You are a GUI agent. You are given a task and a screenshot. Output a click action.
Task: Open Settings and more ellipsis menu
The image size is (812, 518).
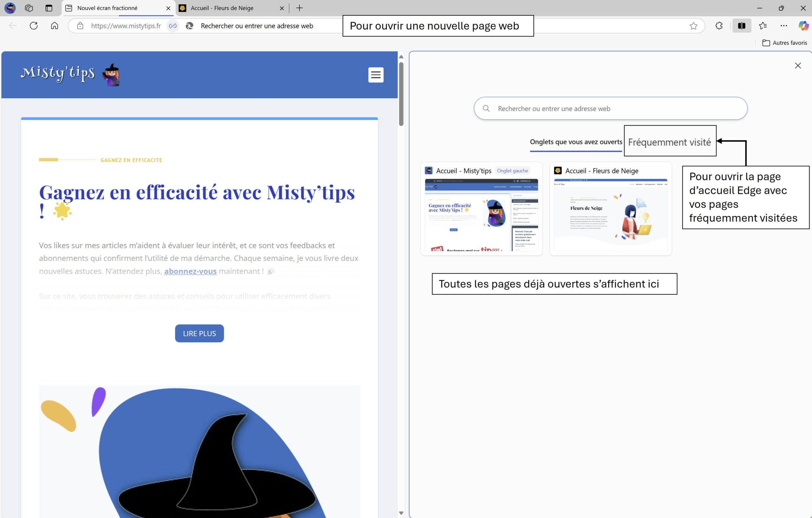point(784,26)
